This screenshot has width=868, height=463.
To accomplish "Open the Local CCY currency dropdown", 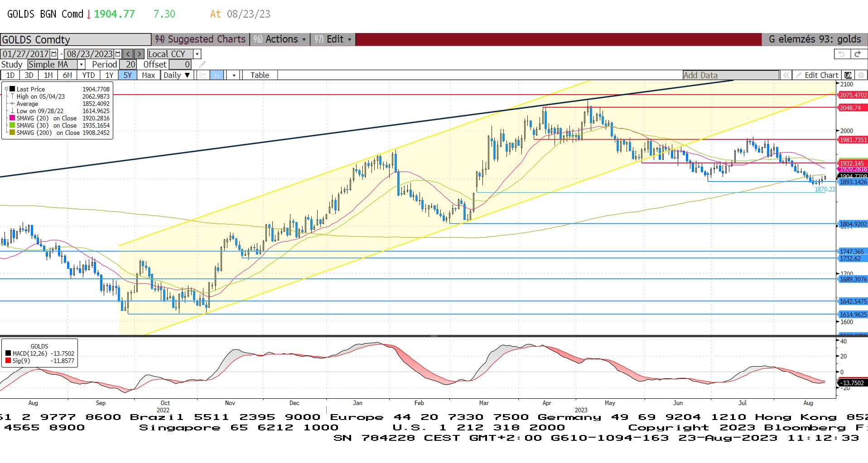I will (197, 54).
